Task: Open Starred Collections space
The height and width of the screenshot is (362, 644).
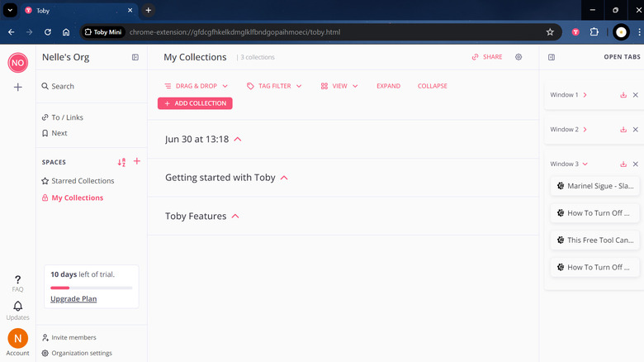Action: coord(78,181)
